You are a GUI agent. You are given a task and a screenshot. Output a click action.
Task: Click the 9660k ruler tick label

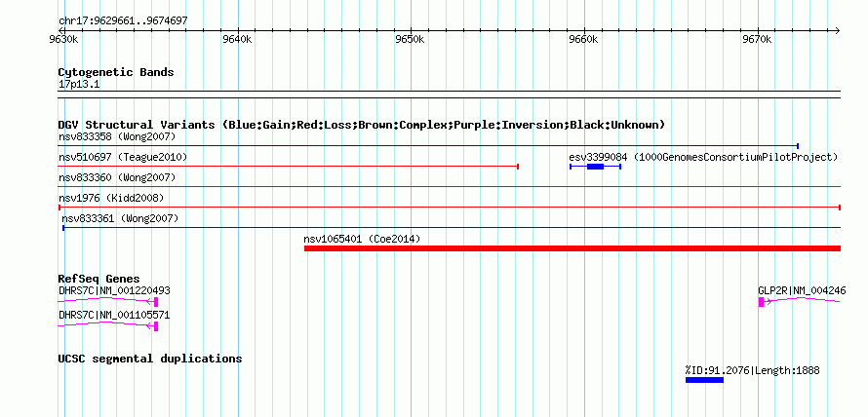[583, 40]
